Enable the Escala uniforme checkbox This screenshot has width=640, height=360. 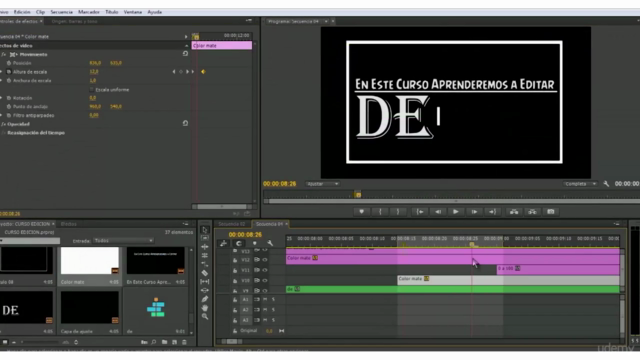pos(91,89)
